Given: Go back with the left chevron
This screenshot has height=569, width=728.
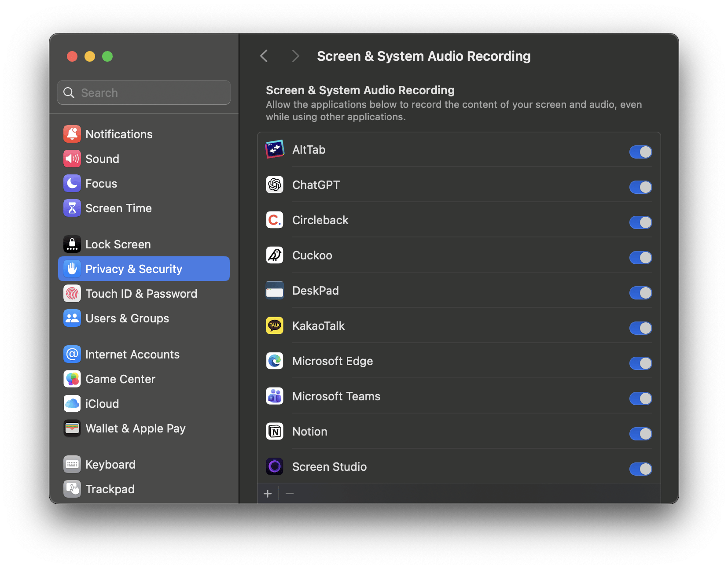Looking at the screenshot, I should (x=264, y=56).
